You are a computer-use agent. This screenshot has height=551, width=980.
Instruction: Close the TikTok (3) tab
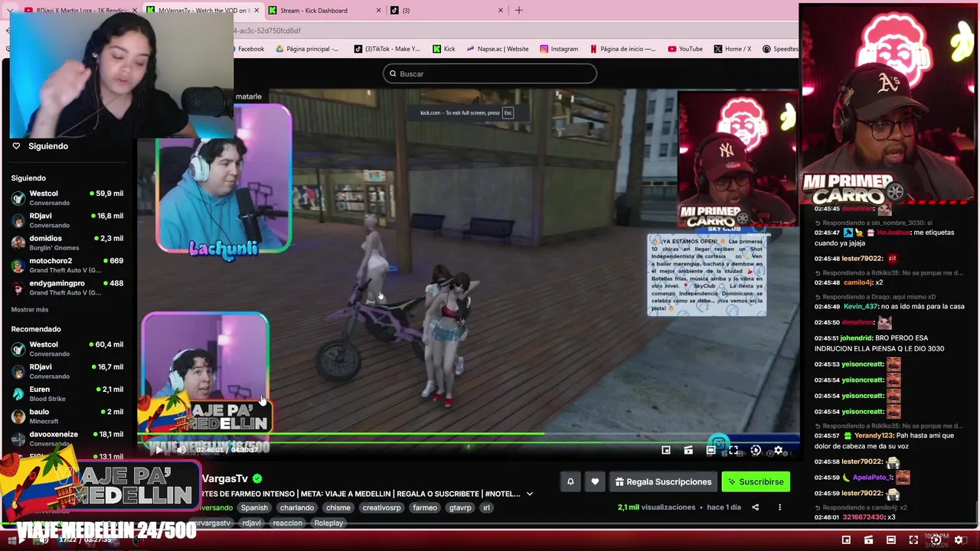coord(501,10)
